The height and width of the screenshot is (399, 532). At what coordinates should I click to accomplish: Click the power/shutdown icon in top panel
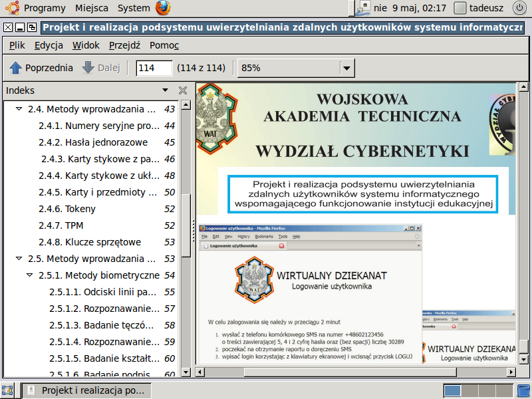[519, 8]
